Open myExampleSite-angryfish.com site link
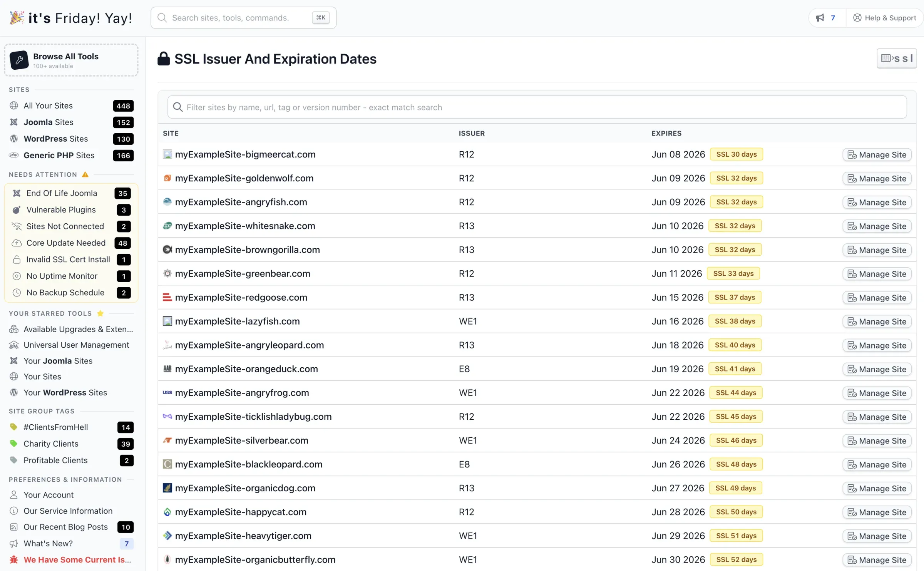Image resolution: width=924 pixels, height=571 pixels. tap(241, 202)
